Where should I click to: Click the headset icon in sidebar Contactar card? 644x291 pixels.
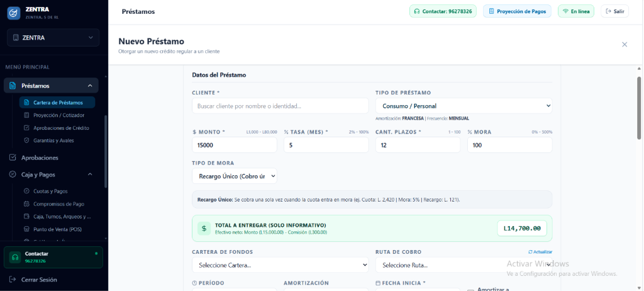click(15, 257)
